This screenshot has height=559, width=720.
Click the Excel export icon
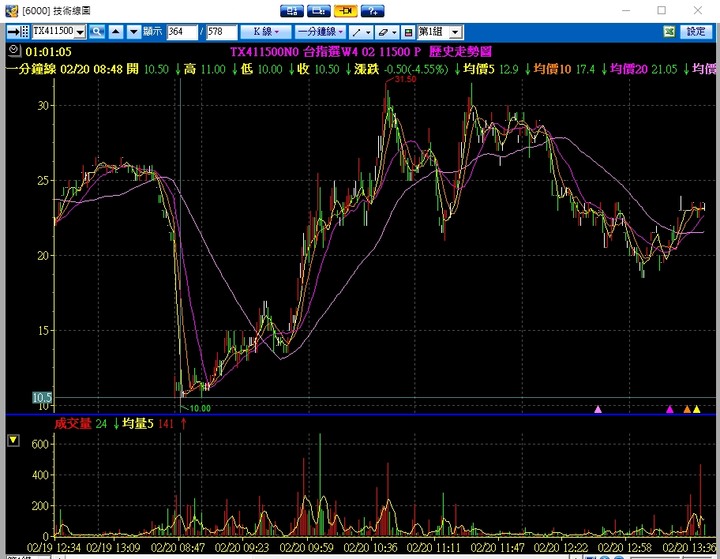(669, 32)
